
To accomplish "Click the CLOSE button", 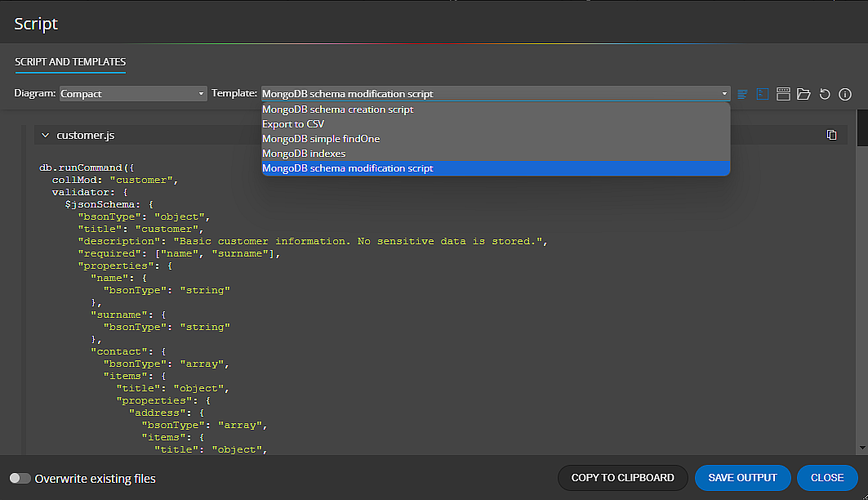I will point(827,478).
